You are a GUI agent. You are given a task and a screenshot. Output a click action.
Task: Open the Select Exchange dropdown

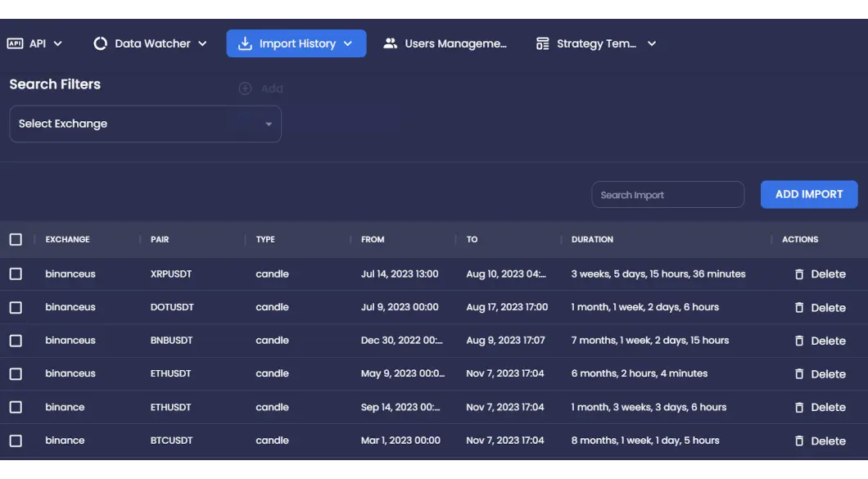coord(145,124)
